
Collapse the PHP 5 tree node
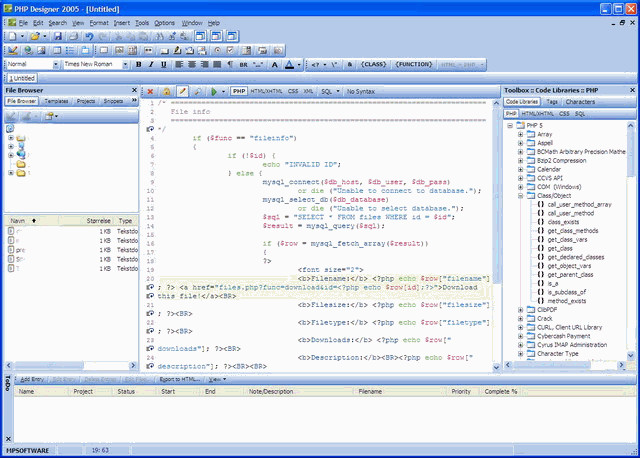pos(510,126)
